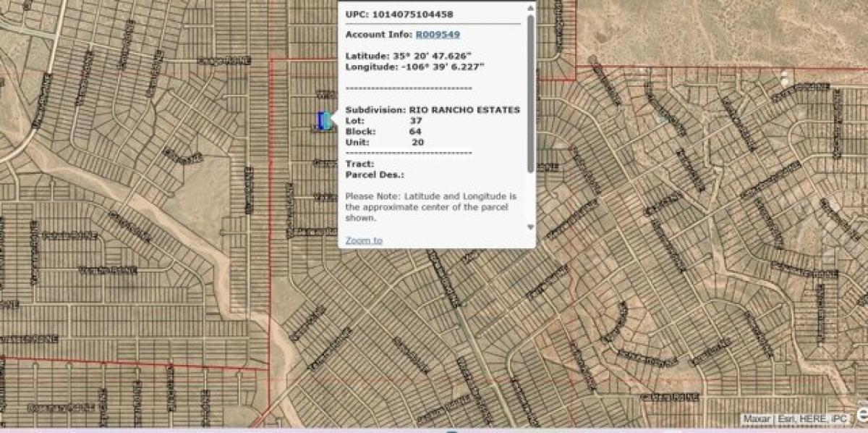Click the popup scrollbar down arrow
Viewport: 868px width, 433px height.
530,227
